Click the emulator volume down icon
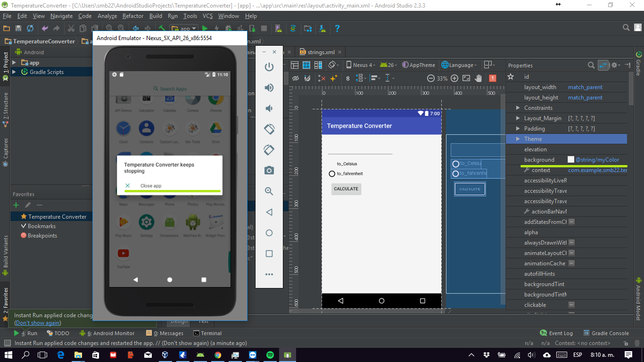 coord(269,108)
